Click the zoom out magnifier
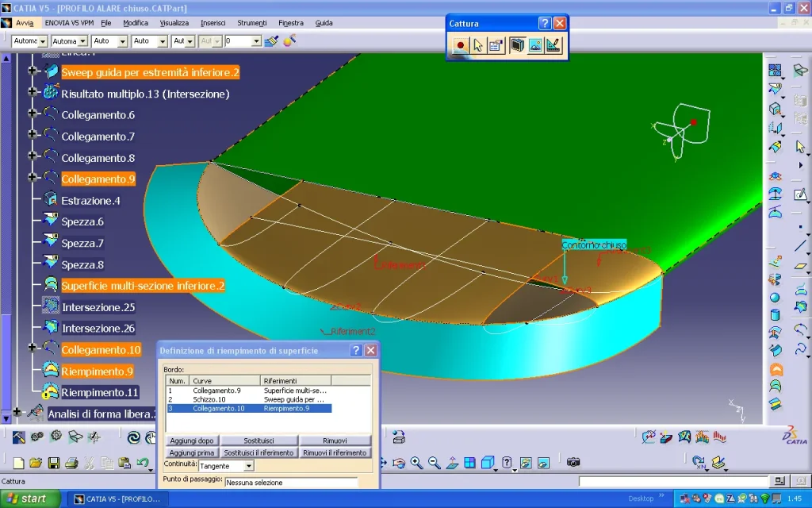This screenshot has width=812, height=508. 434,463
